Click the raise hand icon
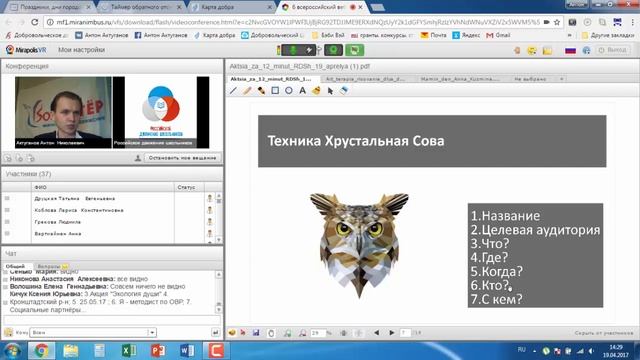This screenshot has height=360, width=640. tap(517, 50)
